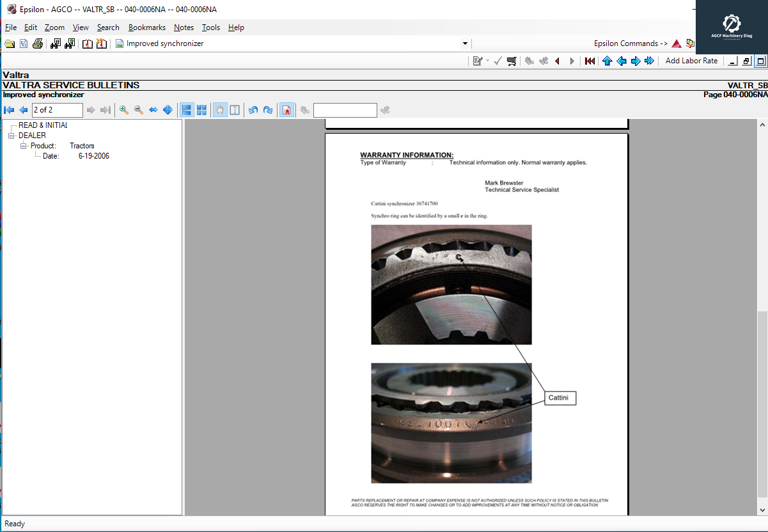Click the red Epsilon Commands triangle icon
The height and width of the screenshot is (532, 768).
(x=676, y=43)
